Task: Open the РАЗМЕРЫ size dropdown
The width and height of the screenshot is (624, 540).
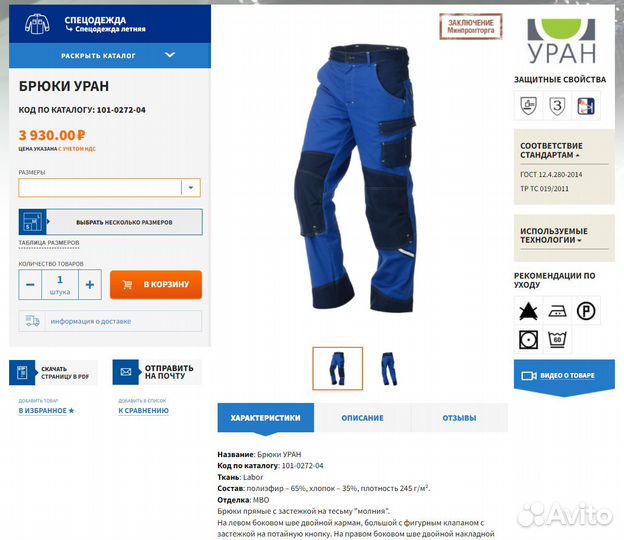Action: pyautogui.click(x=109, y=187)
